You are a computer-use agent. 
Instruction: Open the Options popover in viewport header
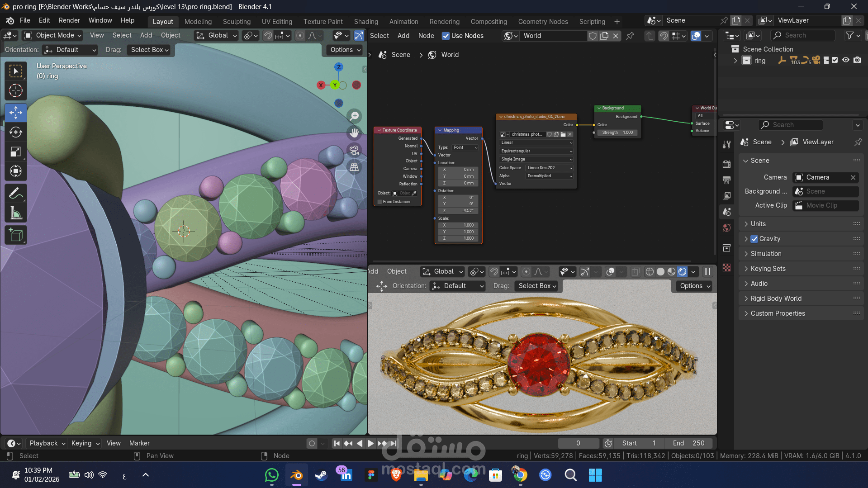click(x=344, y=50)
